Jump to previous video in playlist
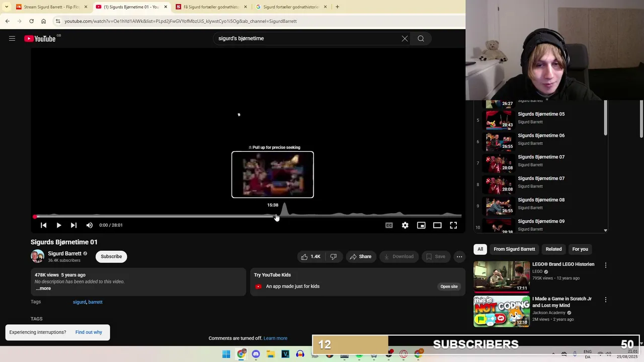644x362 pixels. pyautogui.click(x=43, y=225)
